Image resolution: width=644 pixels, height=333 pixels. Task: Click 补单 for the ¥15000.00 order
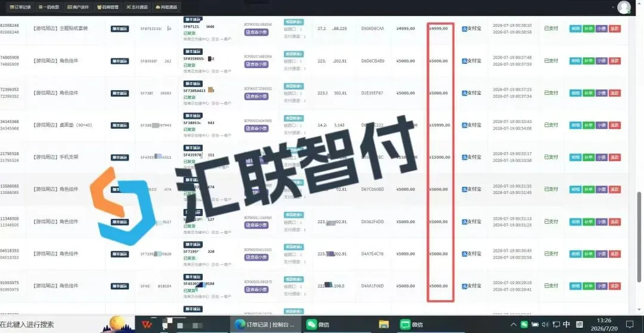[589, 157]
